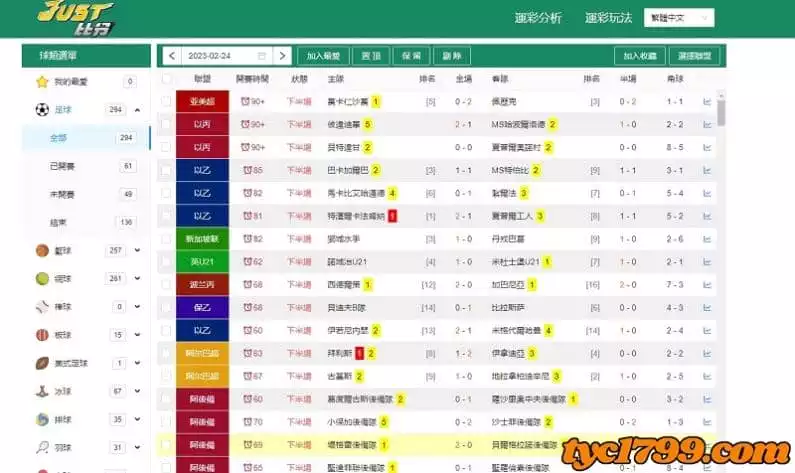Viewport: 795px width, 473px height.
Task: Select the soccer ball icon for 足球
Action: pyautogui.click(x=42, y=110)
